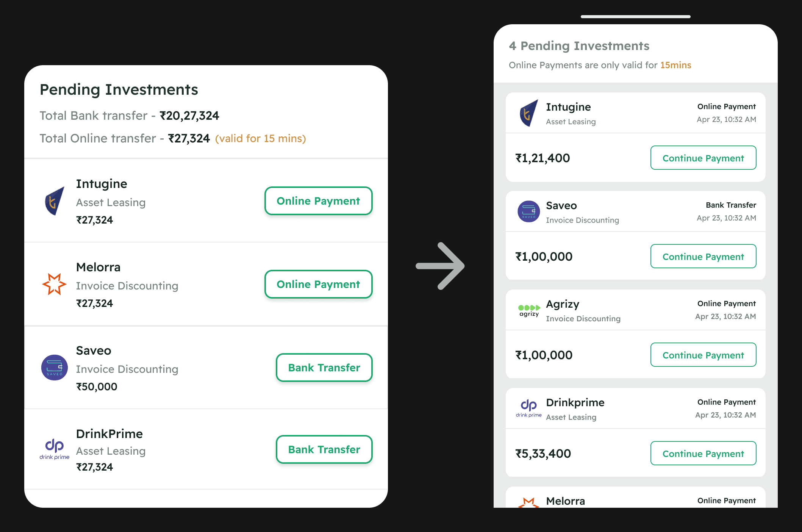Click the 4 Pending Investments heading

(x=579, y=46)
